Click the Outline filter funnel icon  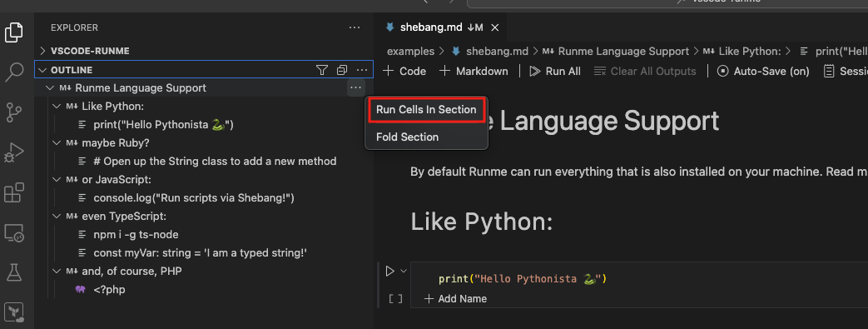coord(321,70)
